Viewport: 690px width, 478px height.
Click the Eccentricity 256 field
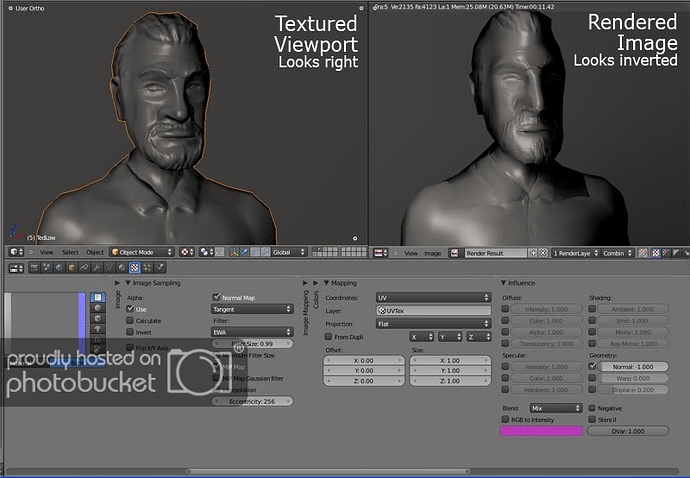point(252,401)
